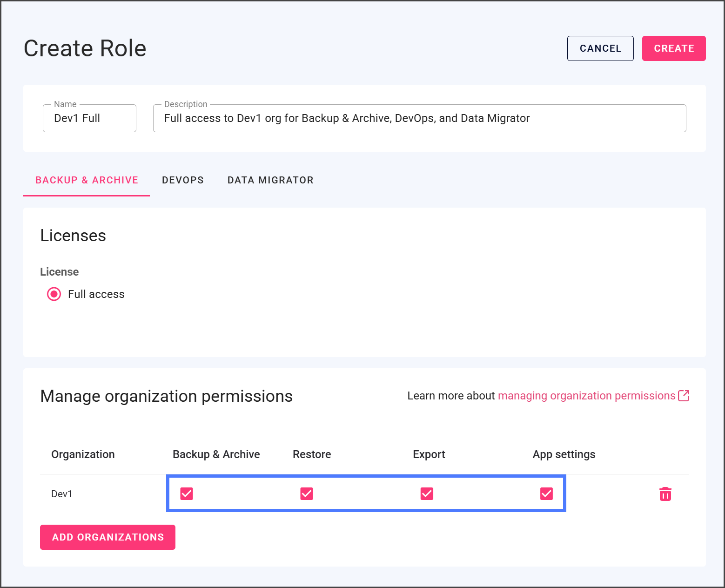Uncheck Backup & Archive permission for Dev1
Image resolution: width=725 pixels, height=588 pixels.
(x=187, y=493)
